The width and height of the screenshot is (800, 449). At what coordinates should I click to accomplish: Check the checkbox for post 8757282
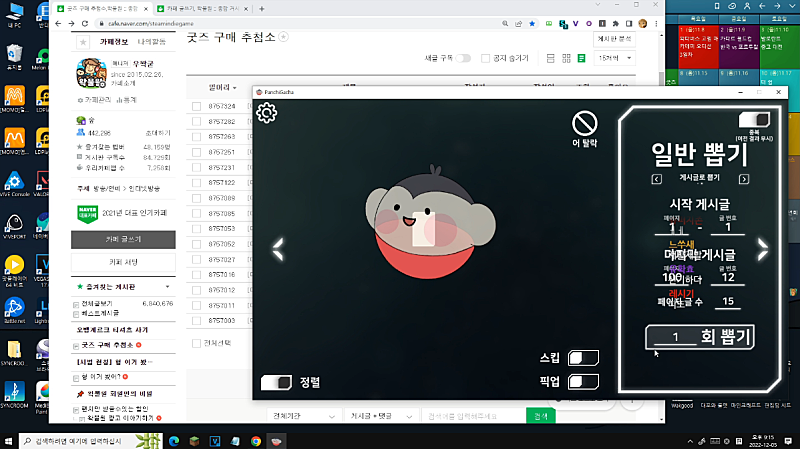click(x=196, y=121)
